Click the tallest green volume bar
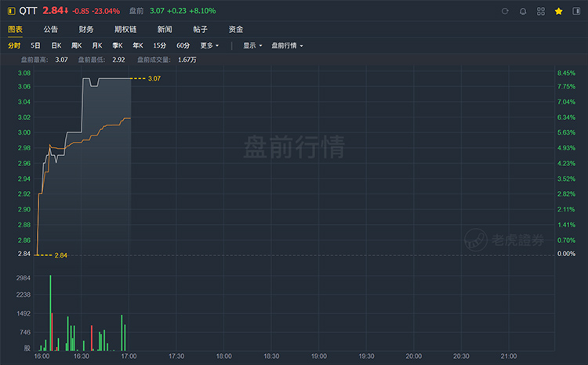 pyautogui.click(x=50, y=313)
